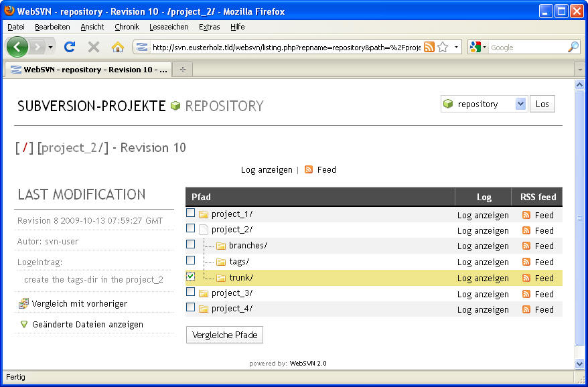The height and width of the screenshot is (387, 588).
Task: Click the browser home icon
Action: pyautogui.click(x=117, y=47)
